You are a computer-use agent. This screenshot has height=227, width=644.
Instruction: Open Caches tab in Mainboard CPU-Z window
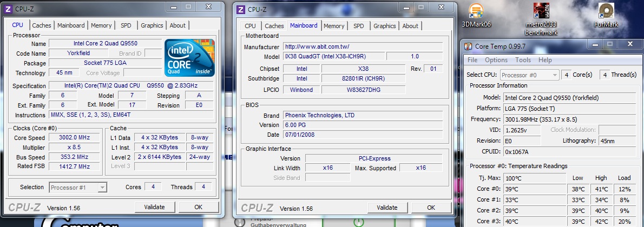click(274, 26)
